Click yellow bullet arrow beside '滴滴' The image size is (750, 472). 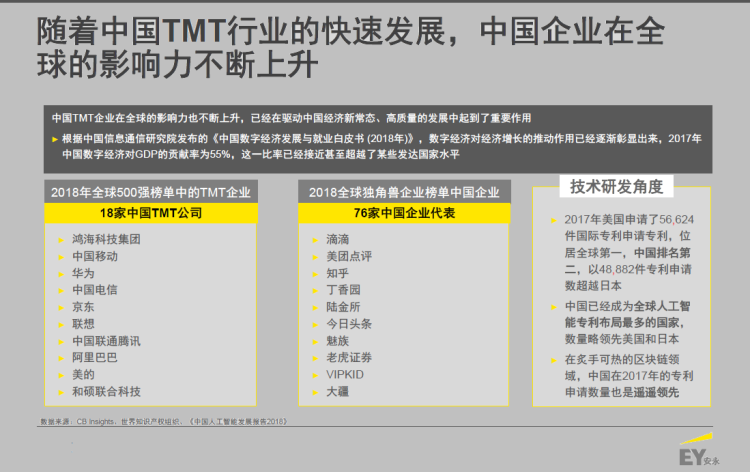pos(315,240)
